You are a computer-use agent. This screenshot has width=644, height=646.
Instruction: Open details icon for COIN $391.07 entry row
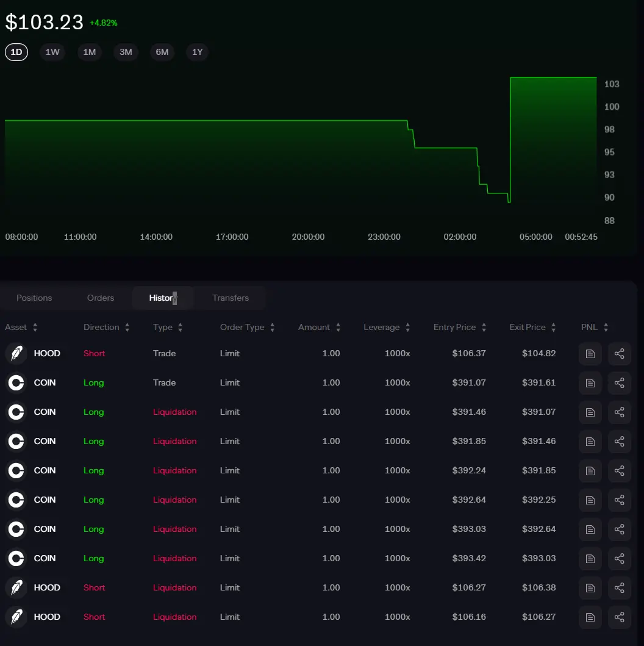(590, 382)
